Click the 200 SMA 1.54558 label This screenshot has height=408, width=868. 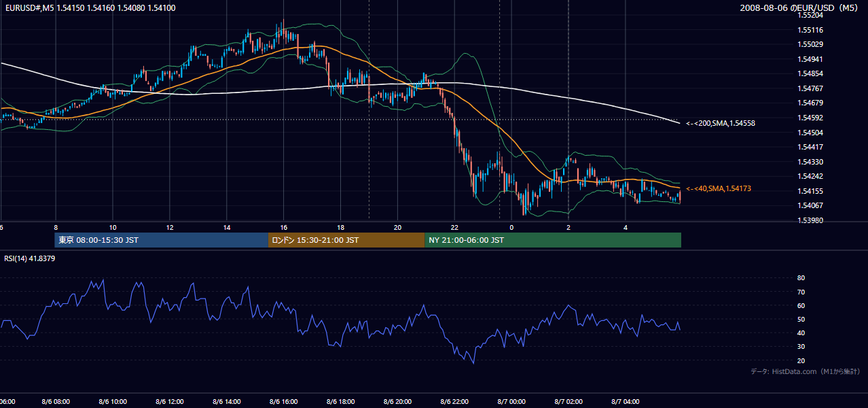click(721, 124)
